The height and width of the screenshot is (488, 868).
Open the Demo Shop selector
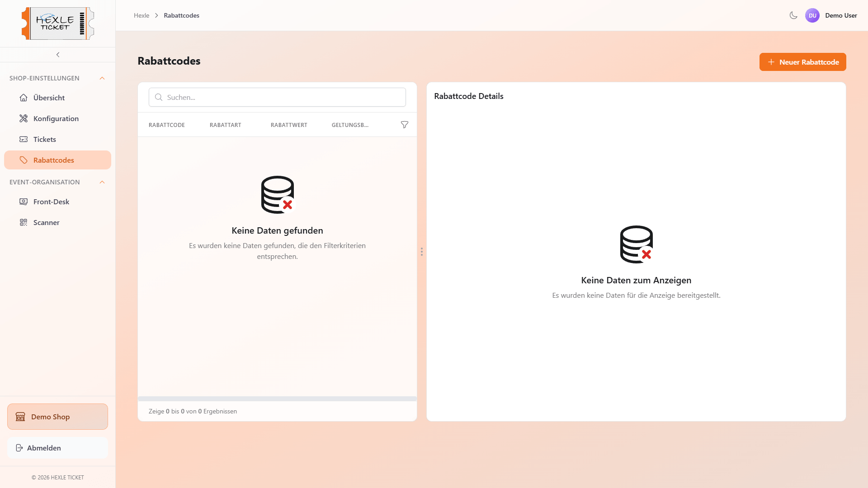57,417
